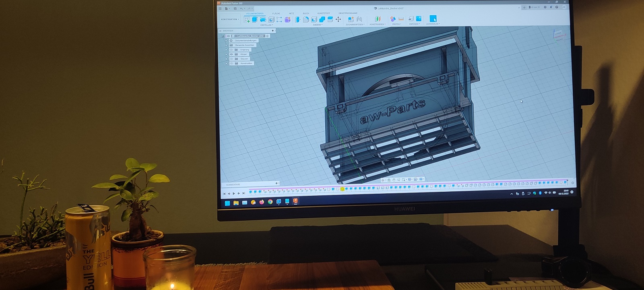Toggle visibility of Körper folder

pos(231,54)
